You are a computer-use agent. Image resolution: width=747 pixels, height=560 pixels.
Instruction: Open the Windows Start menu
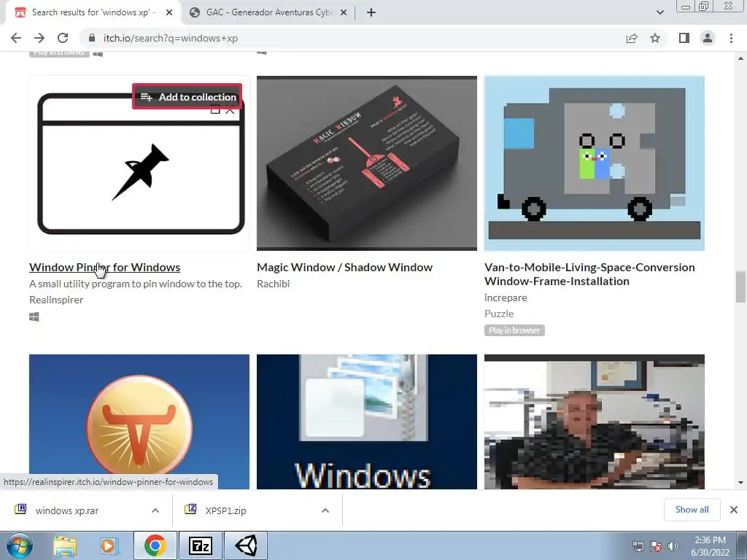tap(20, 545)
